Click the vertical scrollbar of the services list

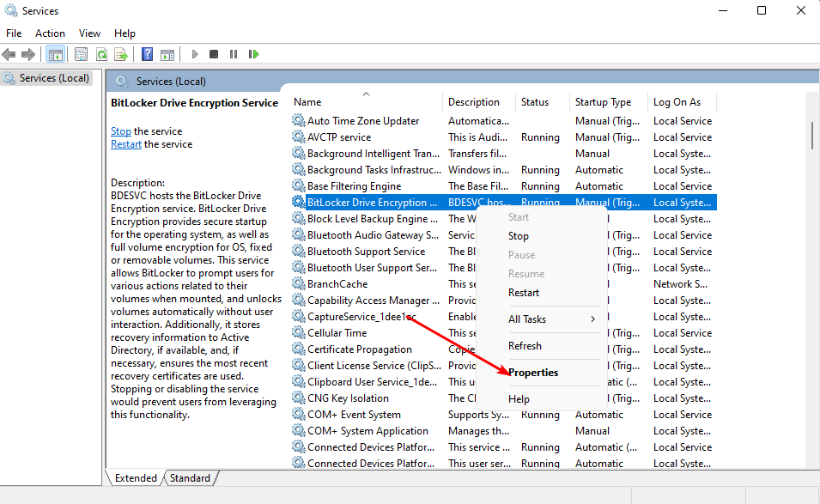click(811, 135)
